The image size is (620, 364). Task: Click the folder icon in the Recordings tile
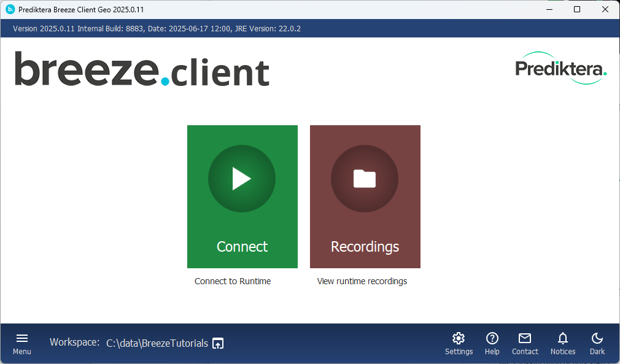point(365,179)
